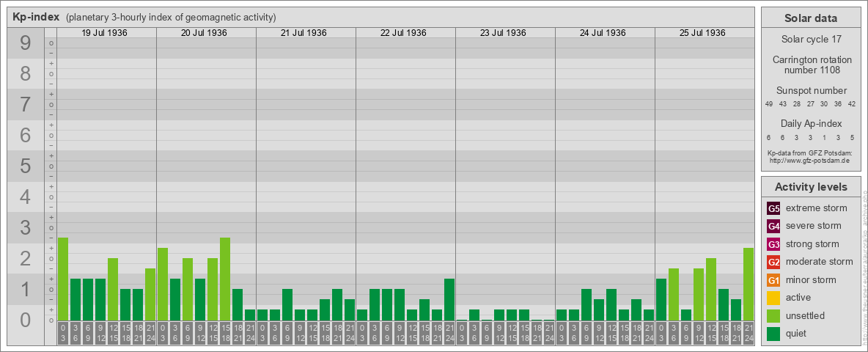
Task: Click the Kp axis label 7
Action: click(x=25, y=105)
